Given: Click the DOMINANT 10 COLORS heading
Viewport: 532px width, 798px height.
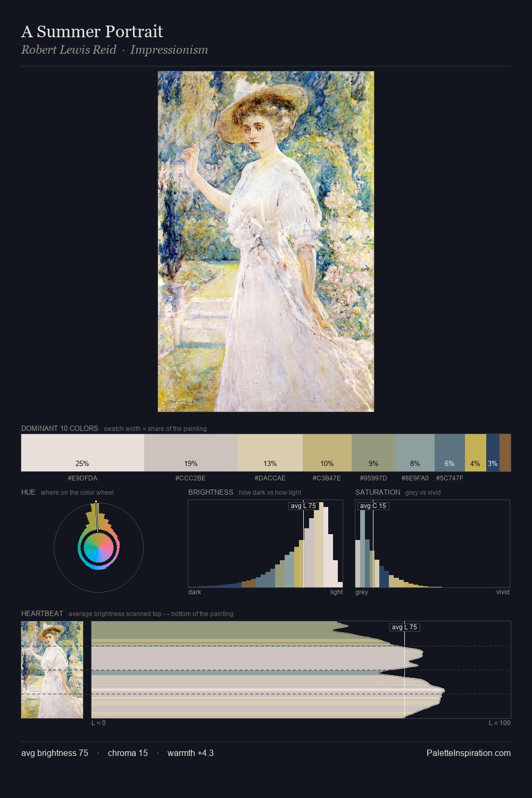Looking at the screenshot, I should pos(60,428).
